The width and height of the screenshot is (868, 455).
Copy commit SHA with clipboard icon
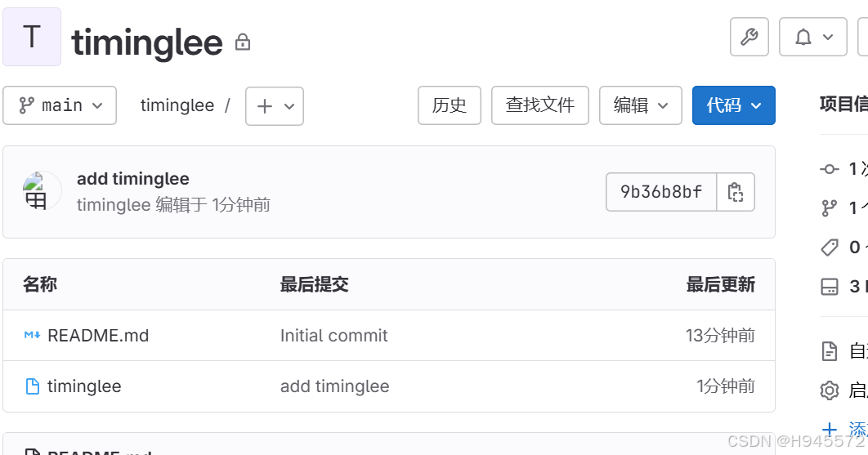pos(735,192)
